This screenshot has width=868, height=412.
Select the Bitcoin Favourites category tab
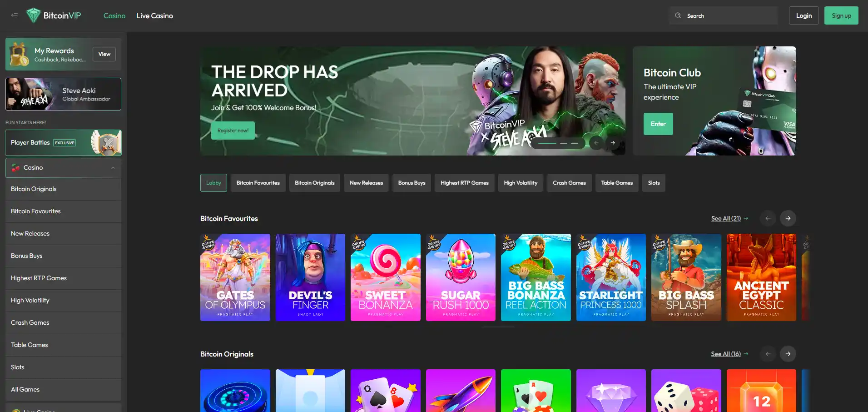[258, 183]
